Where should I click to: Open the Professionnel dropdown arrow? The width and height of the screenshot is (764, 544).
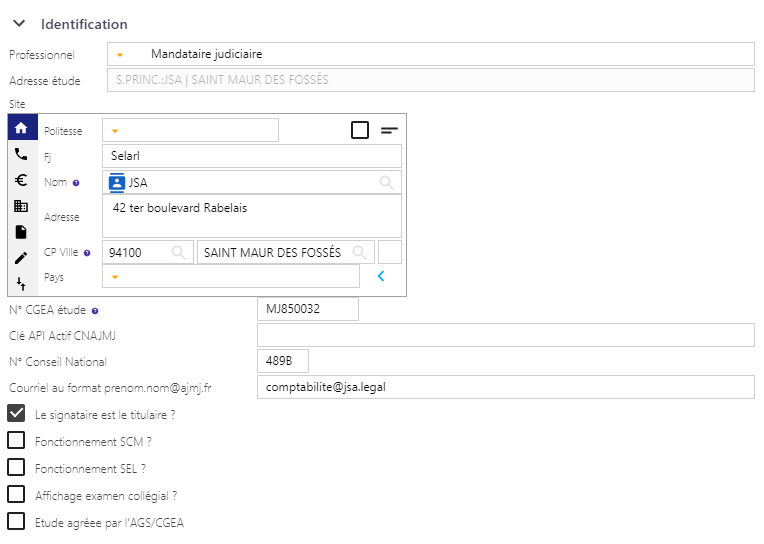pyautogui.click(x=120, y=55)
